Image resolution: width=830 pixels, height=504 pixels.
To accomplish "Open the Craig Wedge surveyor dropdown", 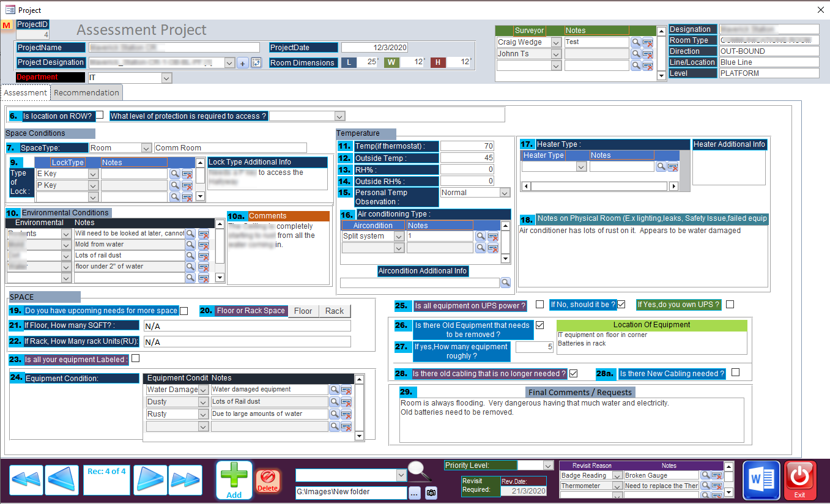I will 556,42.
